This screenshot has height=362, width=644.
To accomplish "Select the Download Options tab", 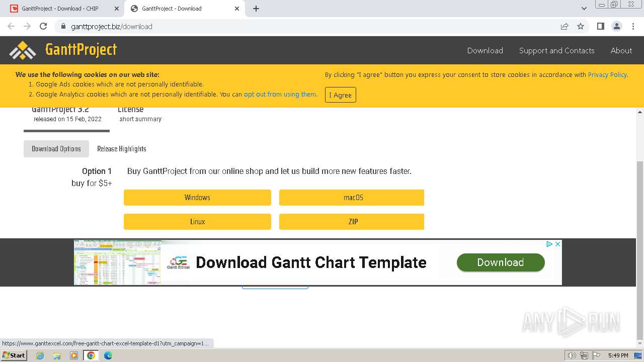I will point(56,149).
